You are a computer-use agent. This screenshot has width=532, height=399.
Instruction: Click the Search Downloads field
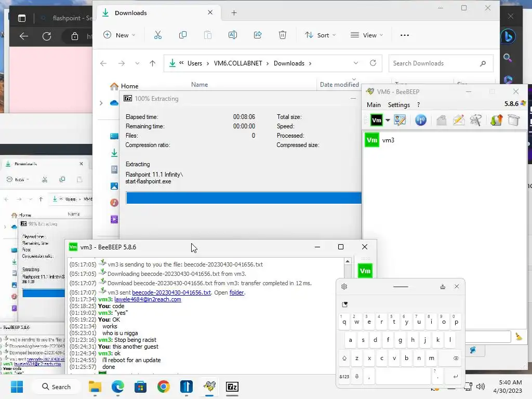pos(441,63)
